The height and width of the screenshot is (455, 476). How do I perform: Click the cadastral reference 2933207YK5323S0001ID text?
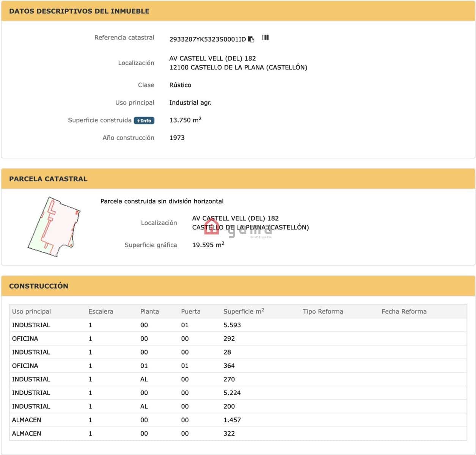(207, 39)
